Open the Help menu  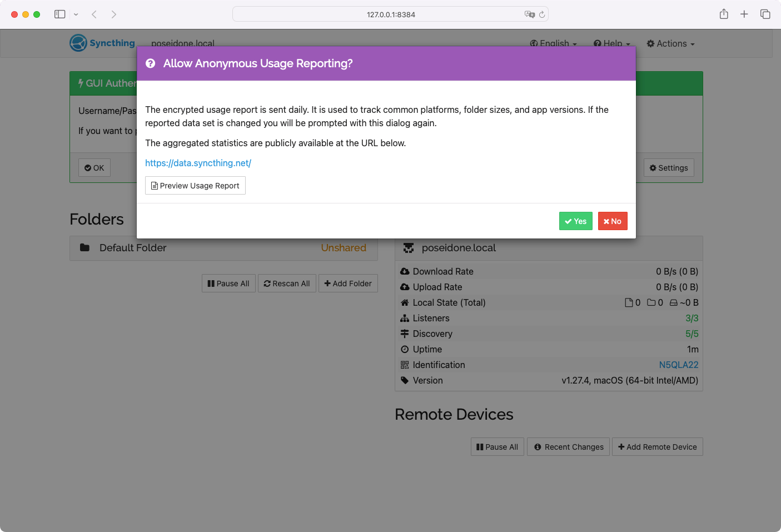(x=612, y=44)
